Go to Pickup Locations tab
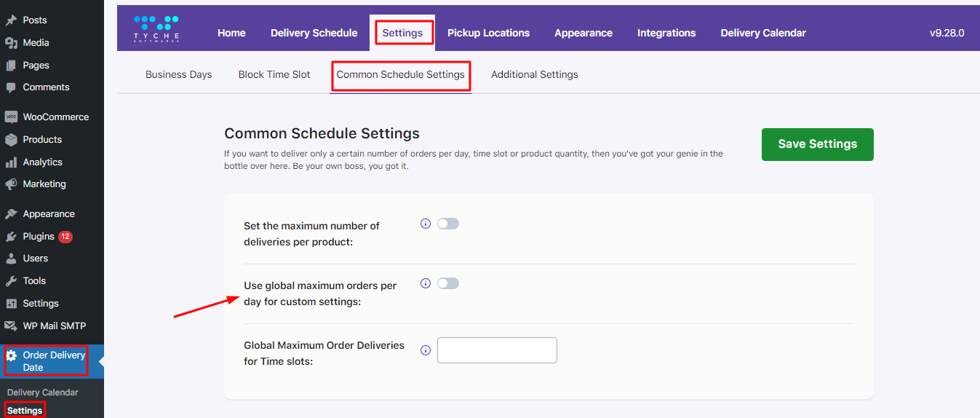Image resolution: width=980 pixels, height=418 pixels. 488,33
